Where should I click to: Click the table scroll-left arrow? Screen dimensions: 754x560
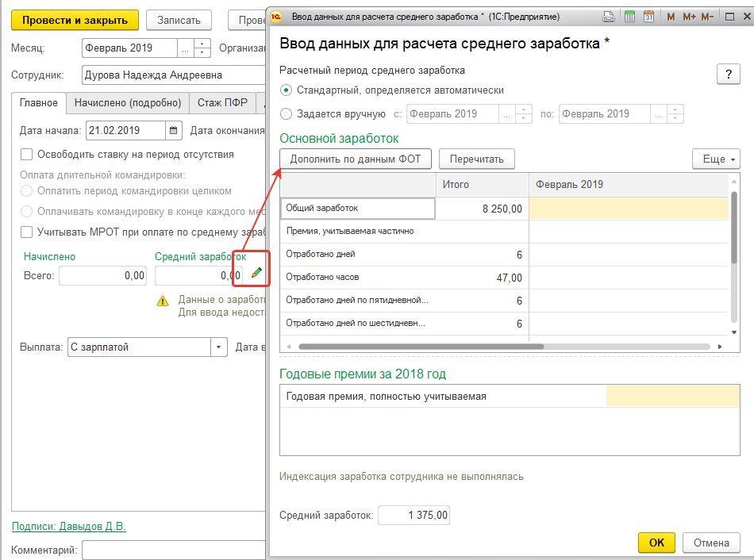point(289,347)
